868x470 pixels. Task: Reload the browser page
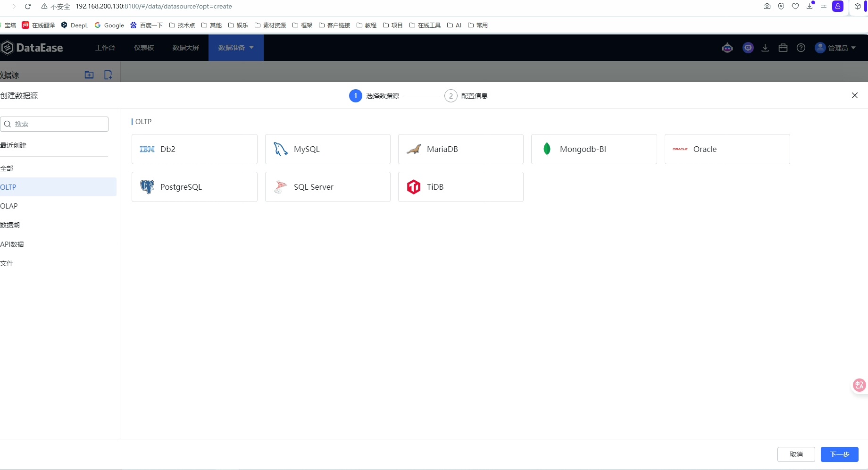point(28,7)
